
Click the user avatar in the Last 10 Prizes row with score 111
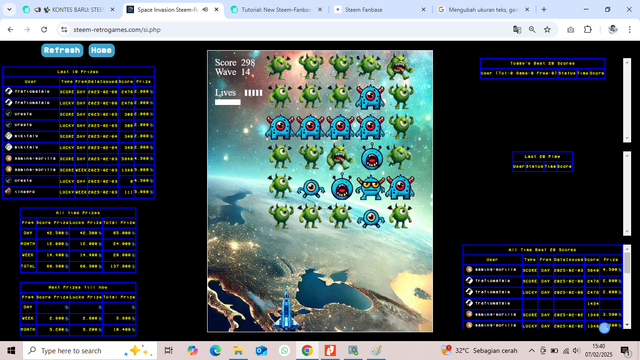(x=9, y=191)
